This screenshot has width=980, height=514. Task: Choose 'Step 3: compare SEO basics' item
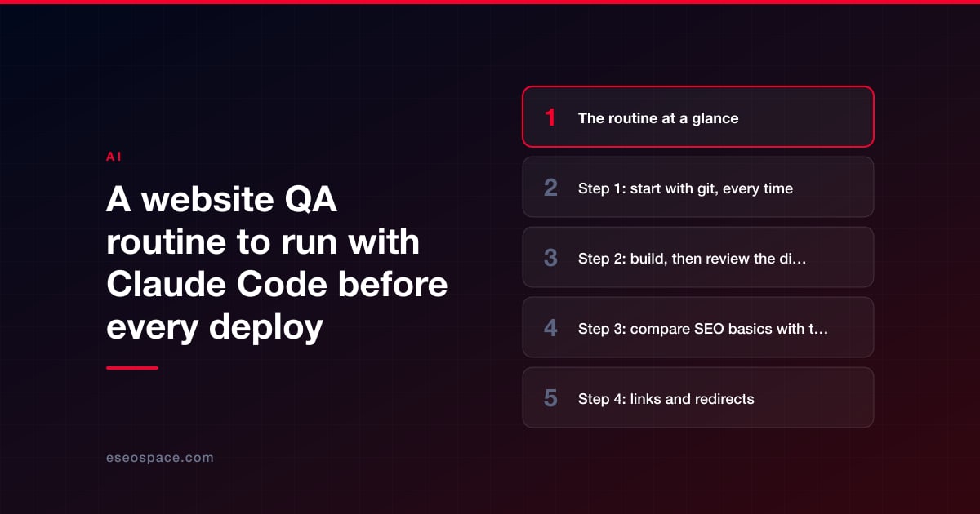coord(698,327)
